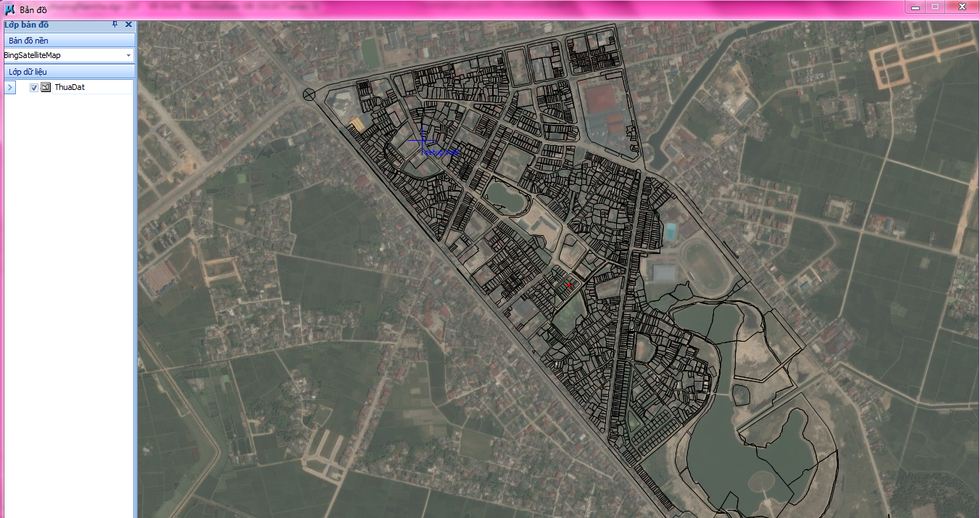
Task: Open the BingSatelliteMap basemap dropdown
Action: 128,55
